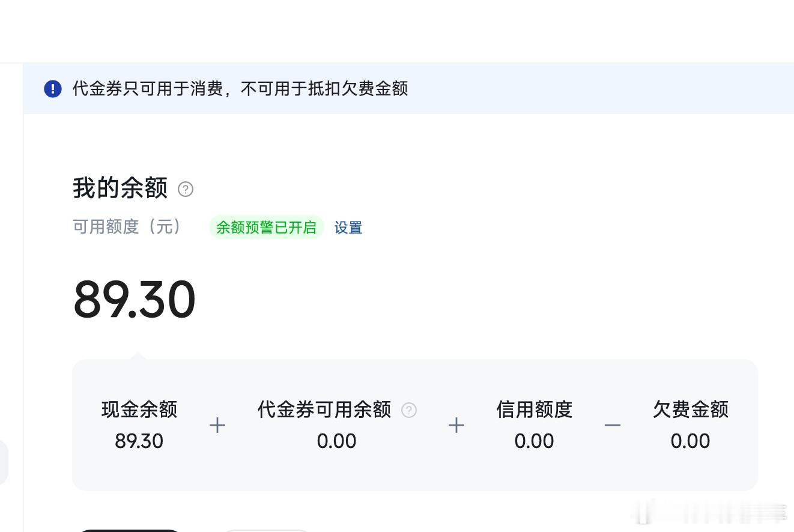This screenshot has width=794, height=532.
Task: Click the minus sign before 欠费金额
Action: pos(613,425)
